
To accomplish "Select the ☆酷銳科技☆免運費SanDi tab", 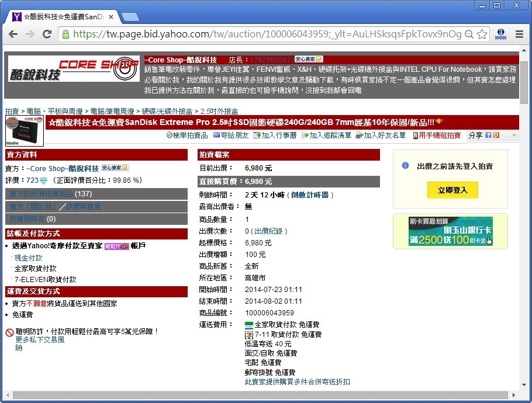I will pyautogui.click(x=63, y=16).
